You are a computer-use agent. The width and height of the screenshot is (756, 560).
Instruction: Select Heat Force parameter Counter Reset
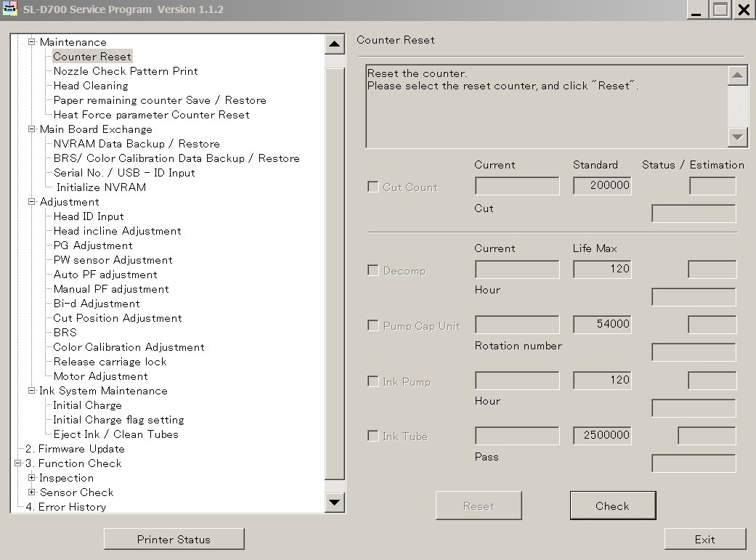point(151,114)
